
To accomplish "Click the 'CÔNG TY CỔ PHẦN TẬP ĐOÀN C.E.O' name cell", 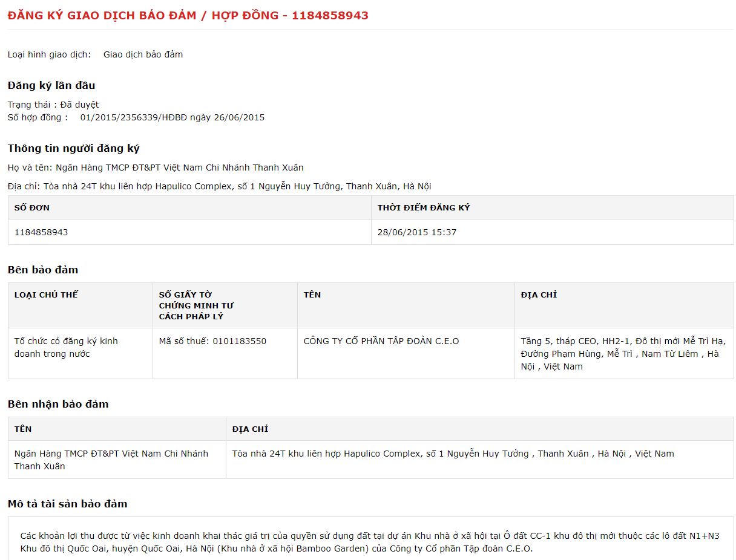I will coord(381,341).
